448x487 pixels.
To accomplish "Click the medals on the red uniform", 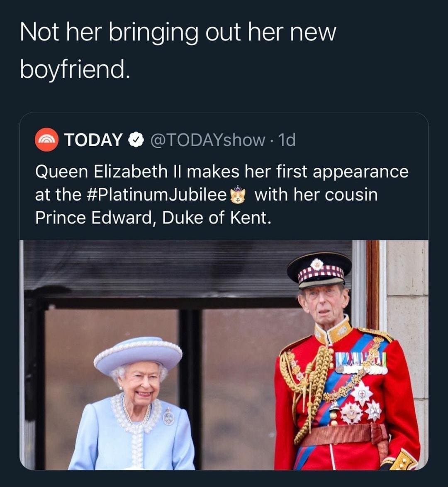I will (x=360, y=361).
